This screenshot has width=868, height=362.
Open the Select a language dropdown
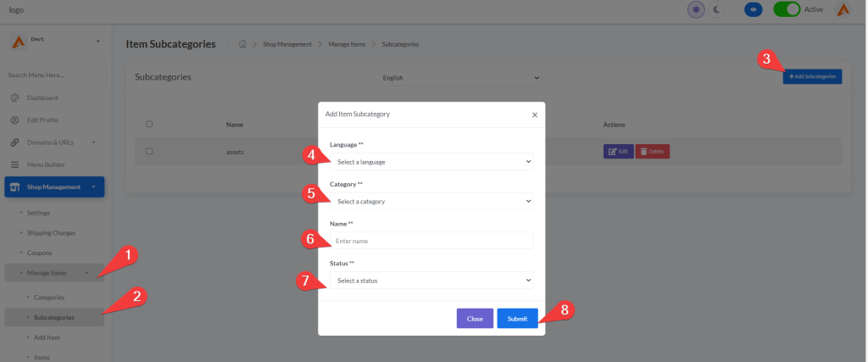(431, 161)
